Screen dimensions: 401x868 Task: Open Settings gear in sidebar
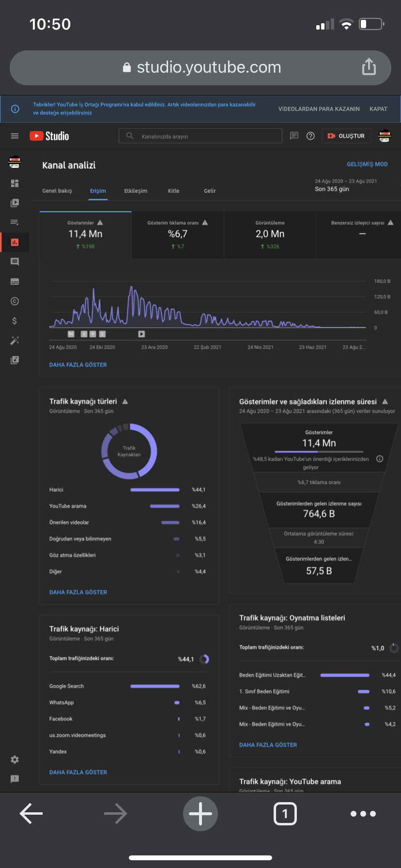tap(15, 759)
